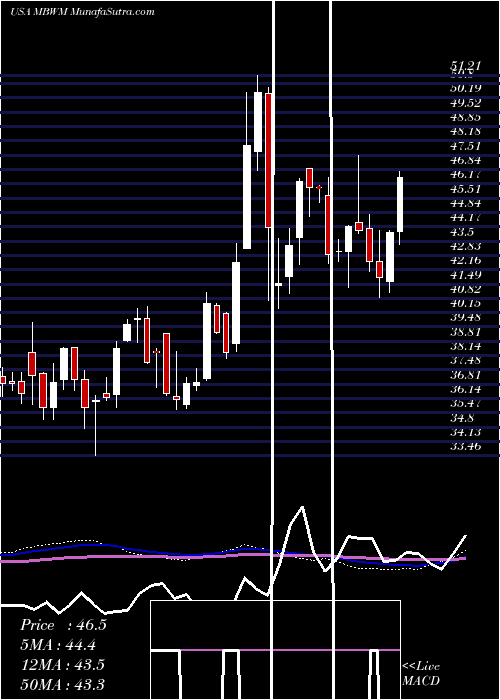Screen dimensions: 500x700
Task: Click the 39.48 price axis label
Action: click(x=465, y=317)
